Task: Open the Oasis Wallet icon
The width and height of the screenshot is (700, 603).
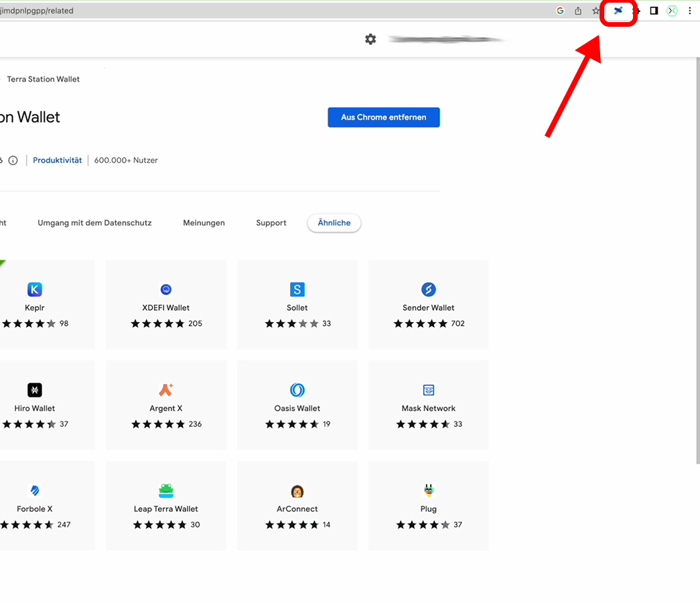Action: click(x=297, y=390)
